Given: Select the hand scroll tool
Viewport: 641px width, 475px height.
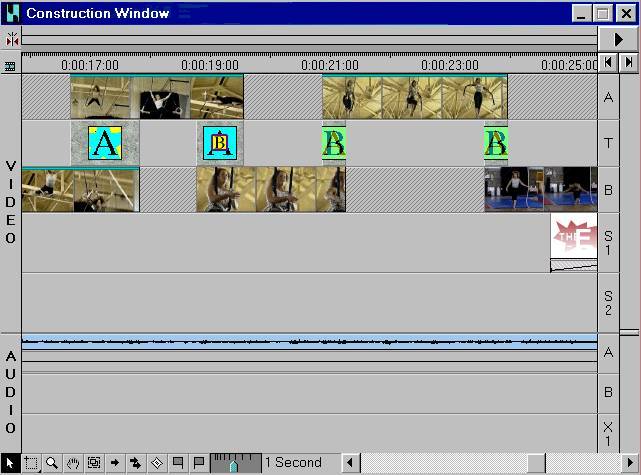Looking at the screenshot, I should [73, 463].
